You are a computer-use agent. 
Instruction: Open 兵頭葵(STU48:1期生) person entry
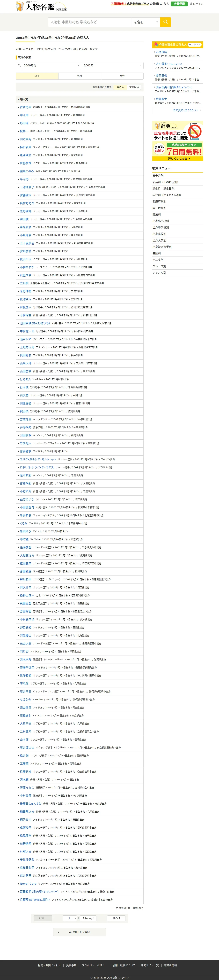[x=35, y=900]
